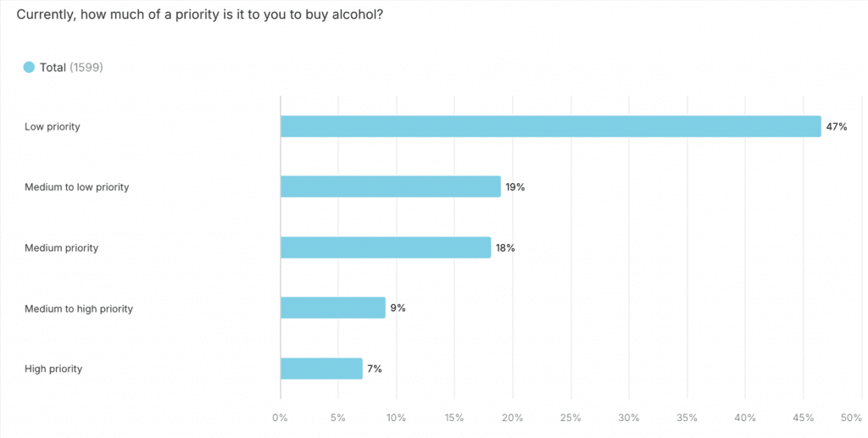Click the 9% value label
The width and height of the screenshot is (868, 438).
coord(398,308)
